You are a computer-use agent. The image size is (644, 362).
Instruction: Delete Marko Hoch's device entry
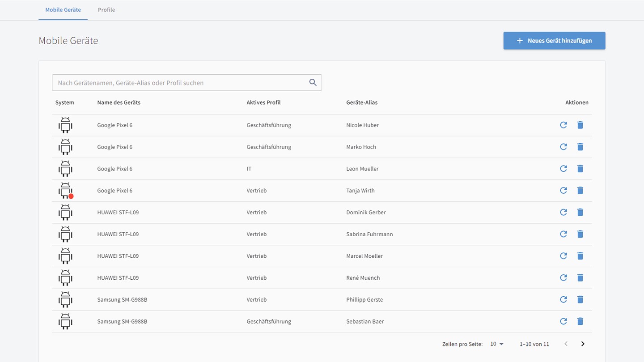580,147
